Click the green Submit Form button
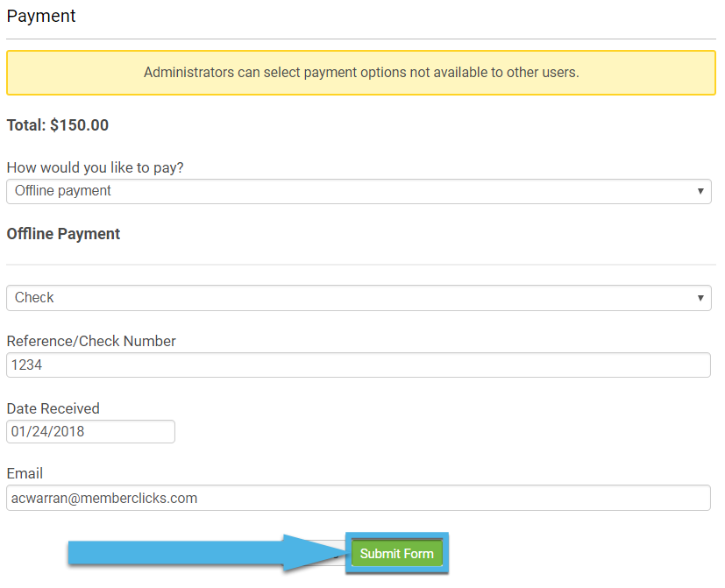This screenshot has height=588, width=725. (397, 553)
